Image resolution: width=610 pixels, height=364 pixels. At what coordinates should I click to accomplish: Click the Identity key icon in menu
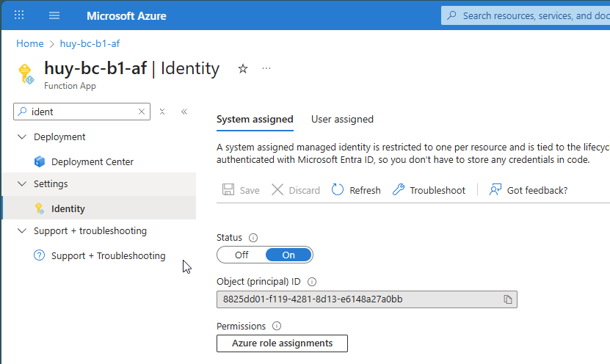(40, 208)
